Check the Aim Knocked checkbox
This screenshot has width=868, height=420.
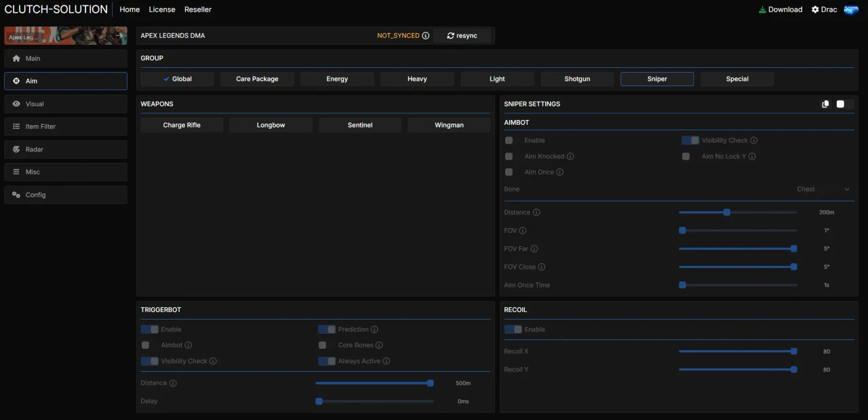(509, 156)
